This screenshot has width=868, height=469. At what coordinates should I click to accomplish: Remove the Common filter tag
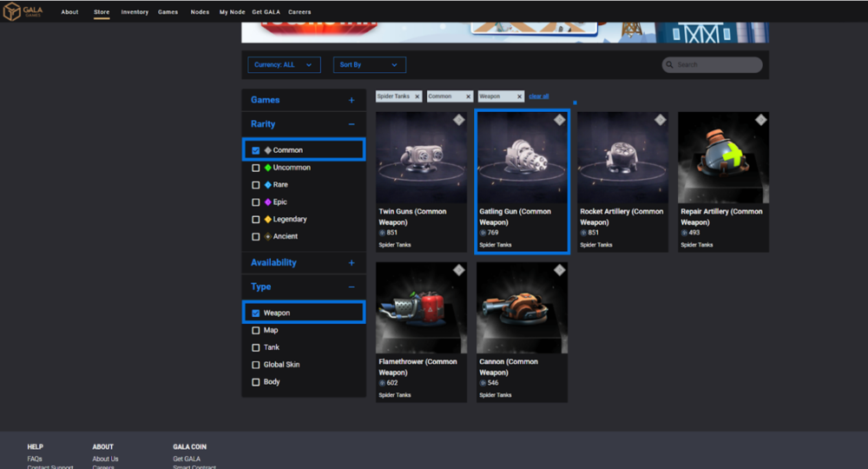[469, 96]
